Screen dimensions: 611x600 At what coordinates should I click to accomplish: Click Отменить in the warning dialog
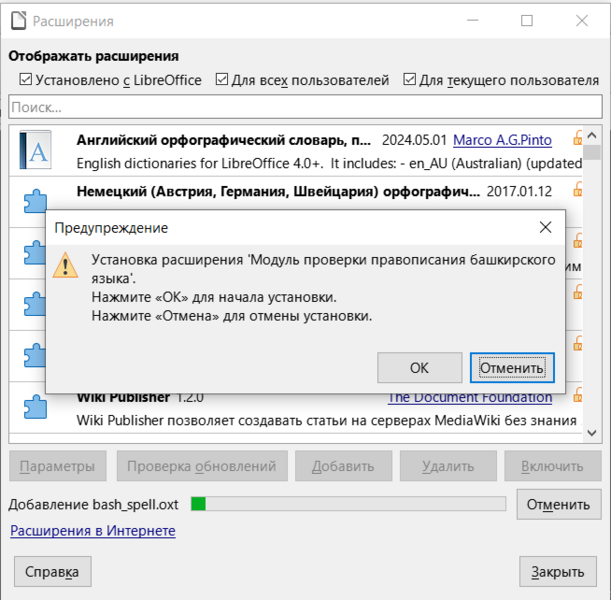pyautogui.click(x=512, y=368)
